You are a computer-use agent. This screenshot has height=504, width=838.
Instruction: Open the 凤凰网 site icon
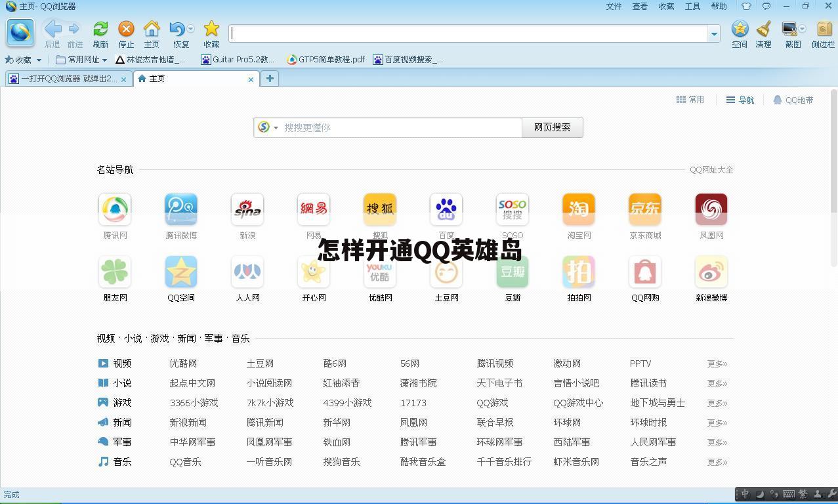(x=711, y=209)
